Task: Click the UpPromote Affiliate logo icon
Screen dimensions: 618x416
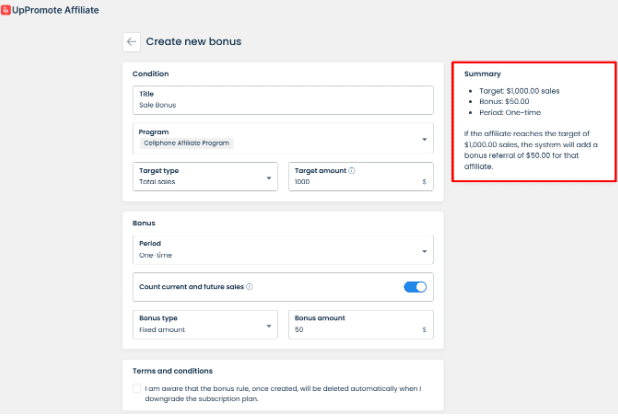Action: pyautogui.click(x=5, y=8)
